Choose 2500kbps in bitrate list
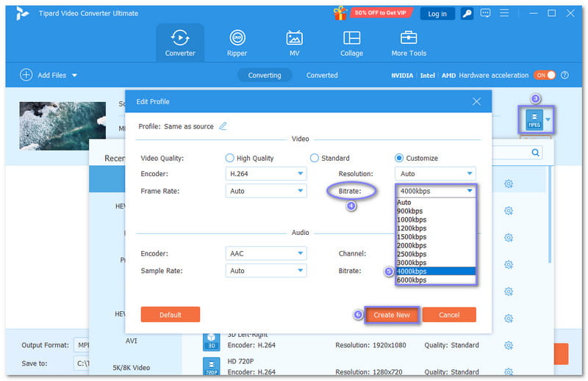 coord(436,254)
